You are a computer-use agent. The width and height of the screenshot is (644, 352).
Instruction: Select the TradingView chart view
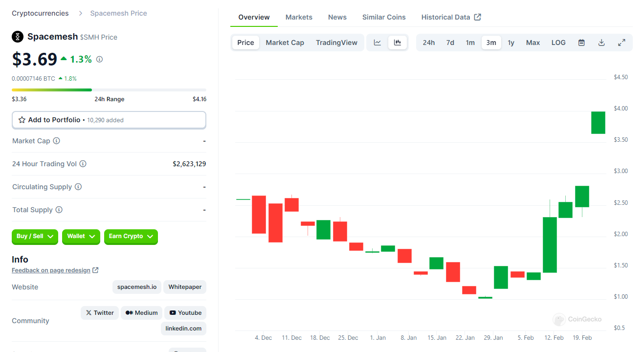[x=336, y=43]
